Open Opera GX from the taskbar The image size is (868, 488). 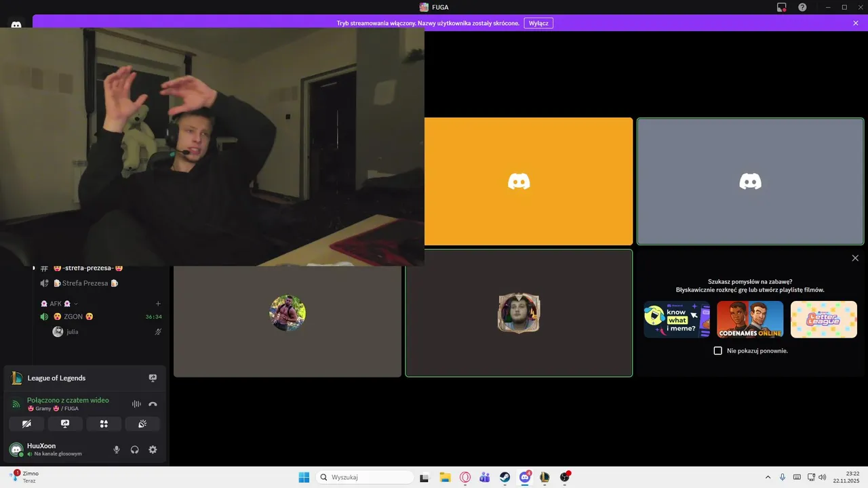point(465,477)
